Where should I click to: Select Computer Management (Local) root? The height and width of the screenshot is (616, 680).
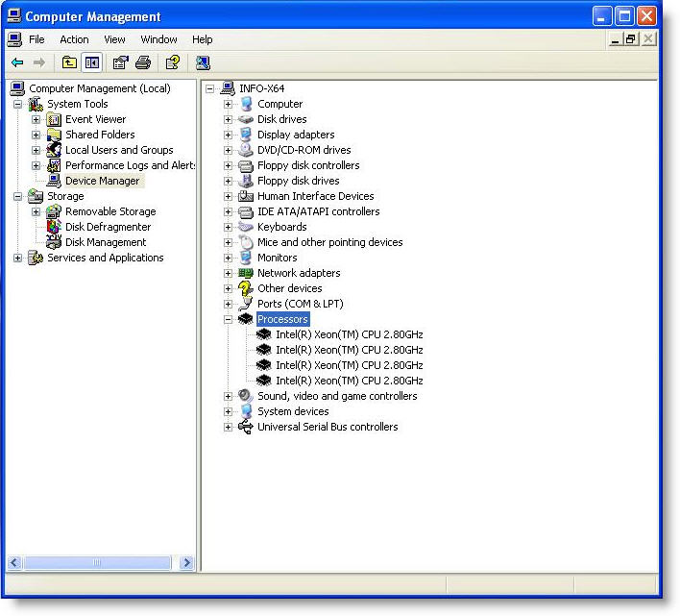[x=100, y=88]
